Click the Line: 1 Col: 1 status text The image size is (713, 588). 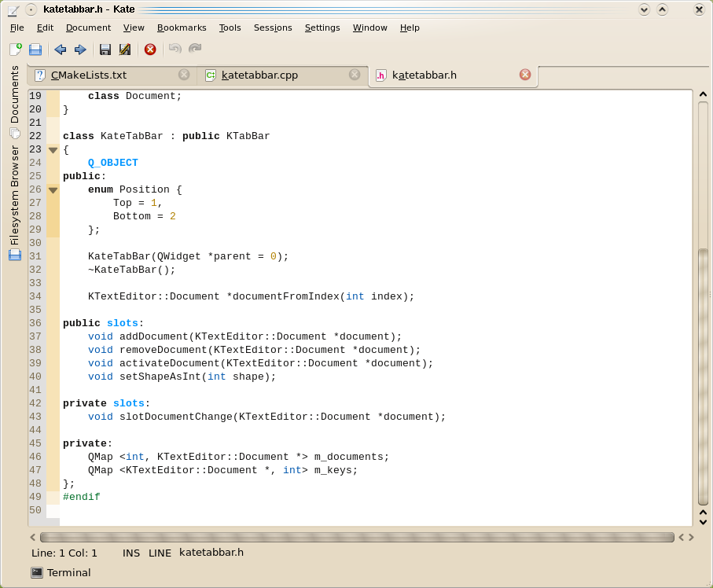click(x=64, y=553)
